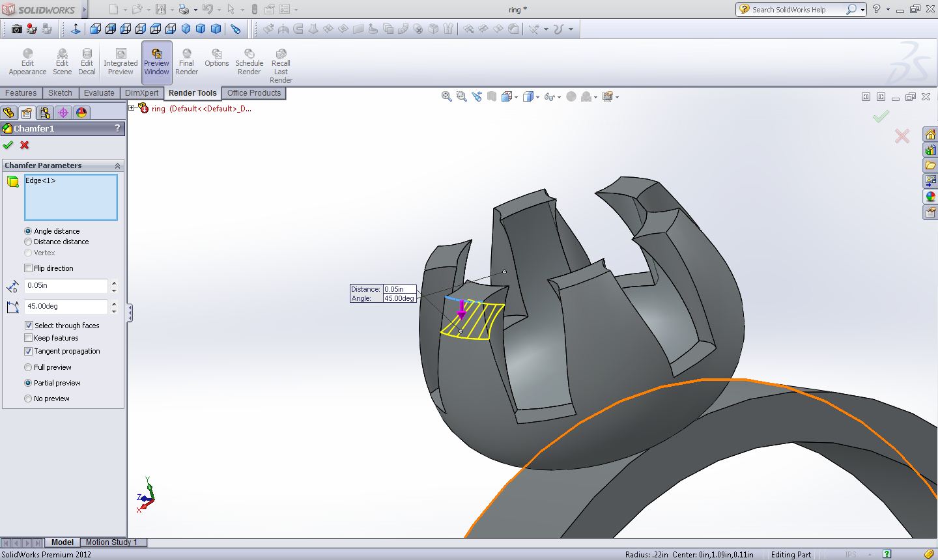This screenshot has width=938, height=560.
Task: Expand the ring tree node
Action: click(132, 108)
